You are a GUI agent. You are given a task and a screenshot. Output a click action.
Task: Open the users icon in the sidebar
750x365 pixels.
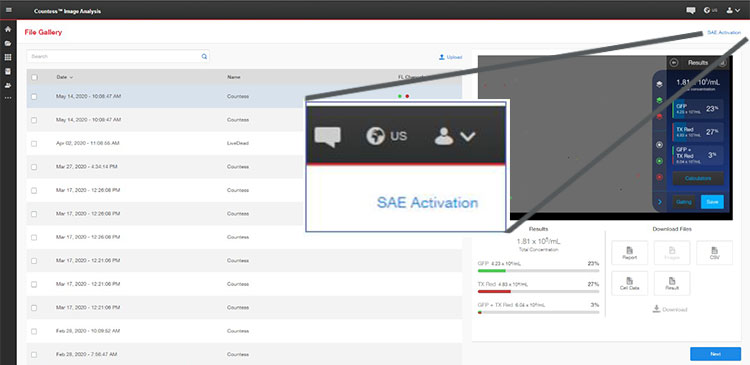pyautogui.click(x=8, y=86)
